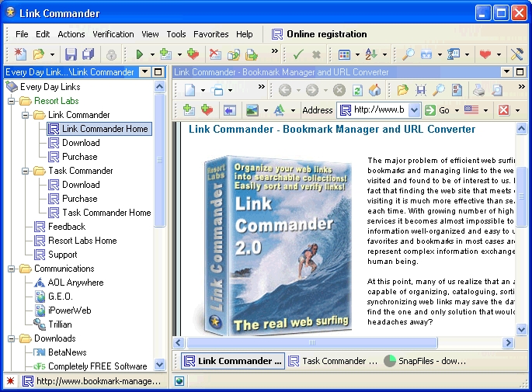This screenshot has height=392, width=532.
Task: Open the Favorites menu
Action: [210, 34]
